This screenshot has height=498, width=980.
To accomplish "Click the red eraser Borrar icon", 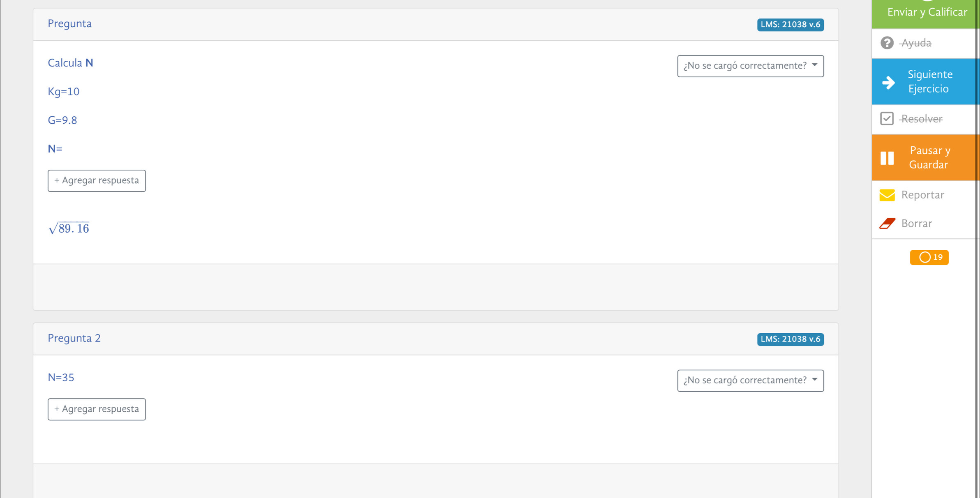I will (887, 224).
